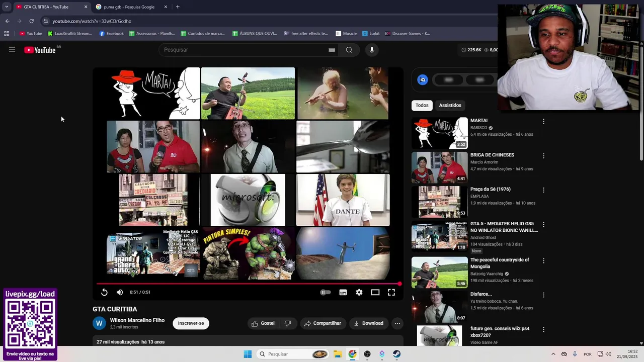Click the YouTube search input field
This screenshot has width=644, height=362.
[244, 50]
